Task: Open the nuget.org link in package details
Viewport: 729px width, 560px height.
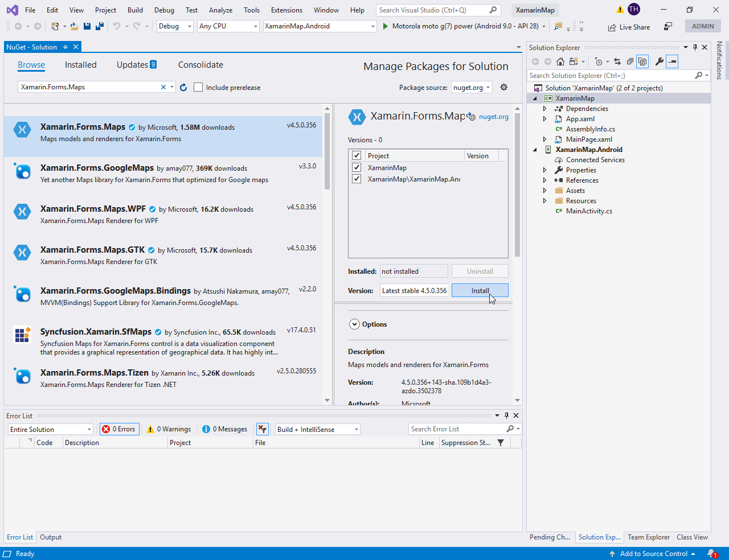Action: pyautogui.click(x=493, y=117)
